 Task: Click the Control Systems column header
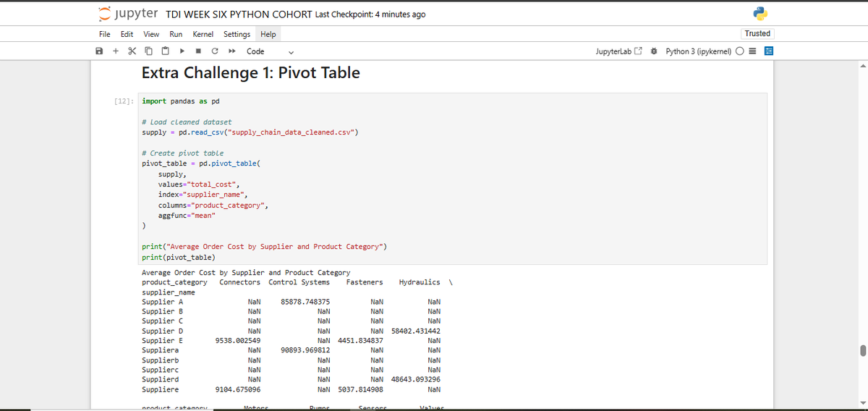click(x=299, y=282)
